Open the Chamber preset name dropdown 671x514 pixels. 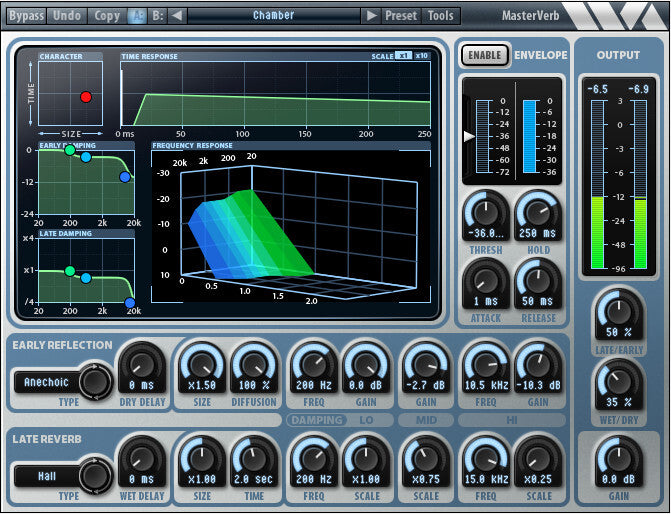(x=273, y=15)
